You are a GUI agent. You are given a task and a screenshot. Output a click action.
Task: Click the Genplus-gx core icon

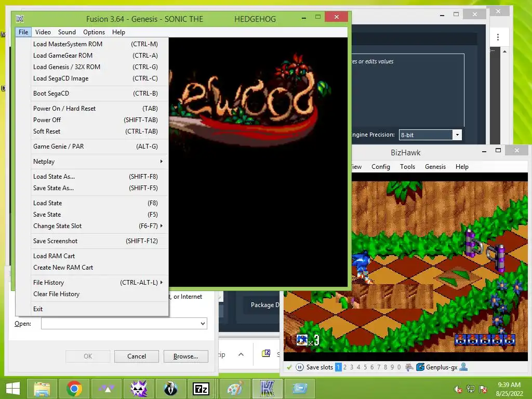[x=420, y=367]
